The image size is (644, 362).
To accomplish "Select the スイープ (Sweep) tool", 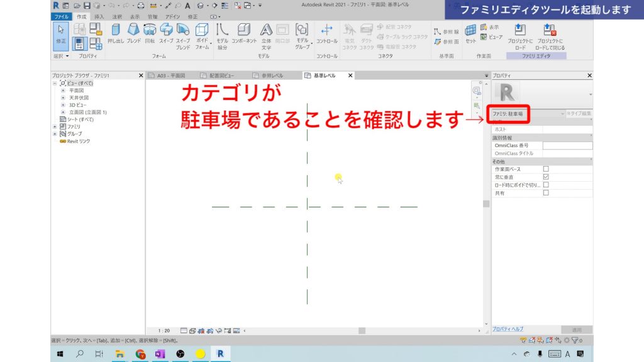I will pyautogui.click(x=165, y=35).
